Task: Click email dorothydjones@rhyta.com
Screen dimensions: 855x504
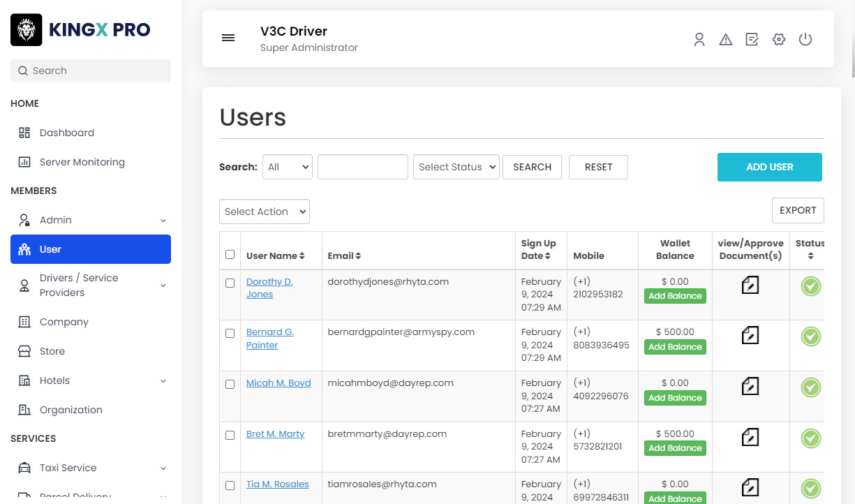Action: (x=388, y=281)
